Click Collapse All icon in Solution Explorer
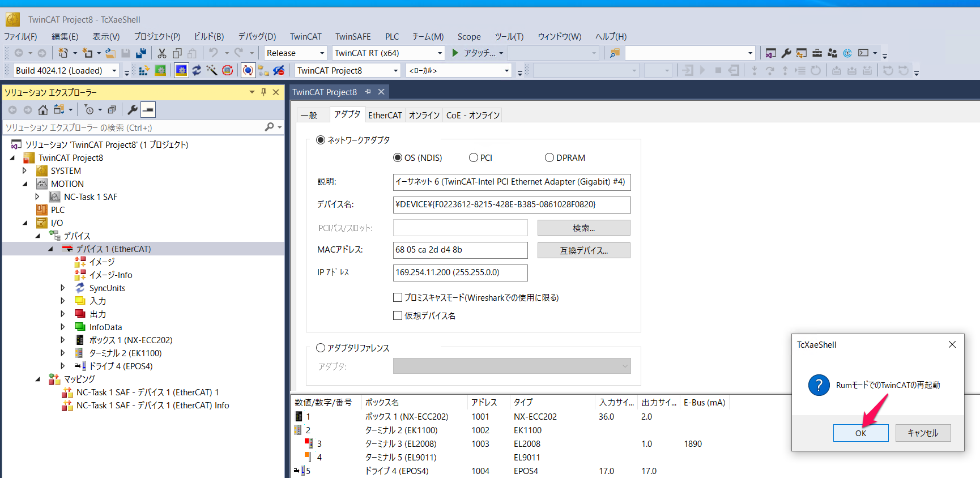 pyautogui.click(x=112, y=110)
